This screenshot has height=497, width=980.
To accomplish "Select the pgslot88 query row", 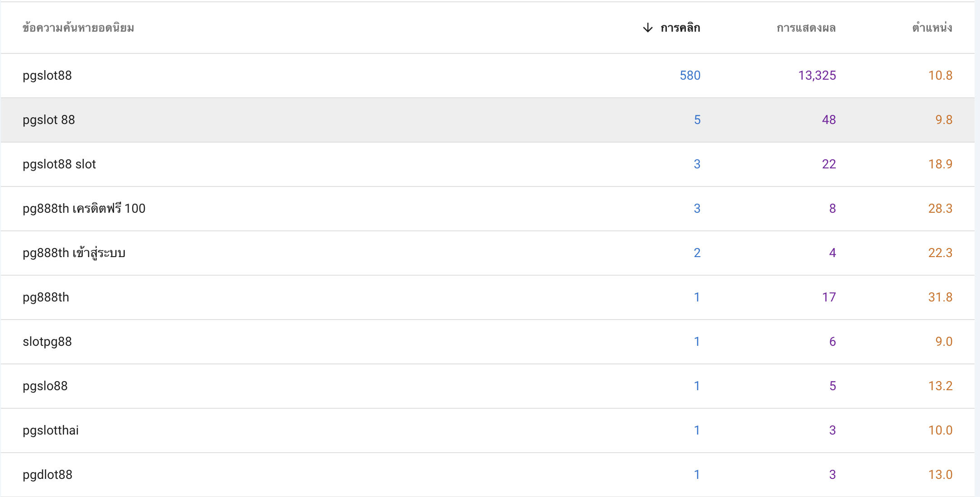I will [488, 76].
